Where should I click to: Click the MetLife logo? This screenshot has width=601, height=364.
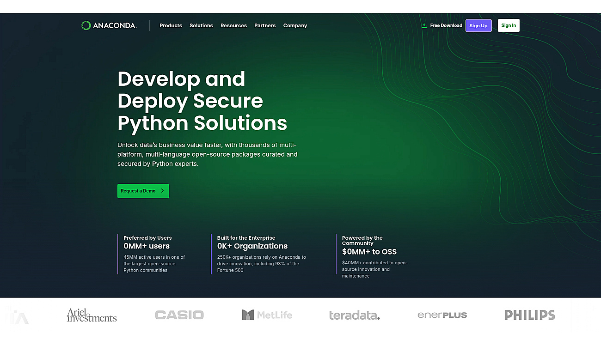coord(267,315)
